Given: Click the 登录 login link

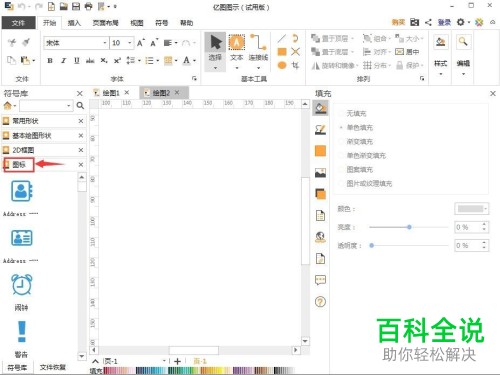Looking at the screenshot, I should click(x=444, y=22).
